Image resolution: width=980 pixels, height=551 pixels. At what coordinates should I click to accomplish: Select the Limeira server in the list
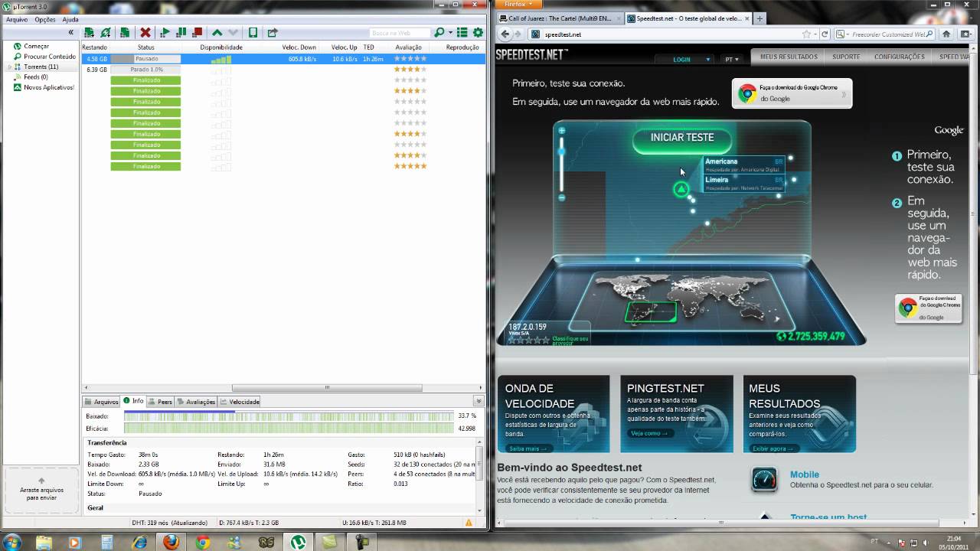pos(744,184)
